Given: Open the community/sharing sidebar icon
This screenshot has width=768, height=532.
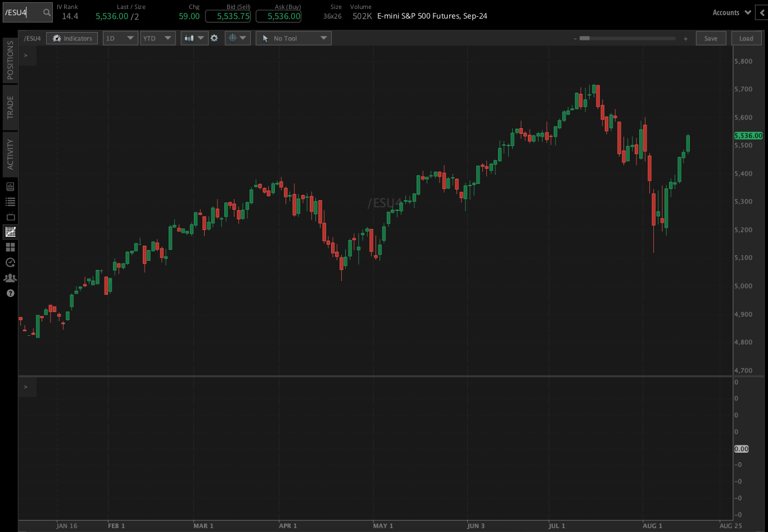Looking at the screenshot, I should coord(10,277).
